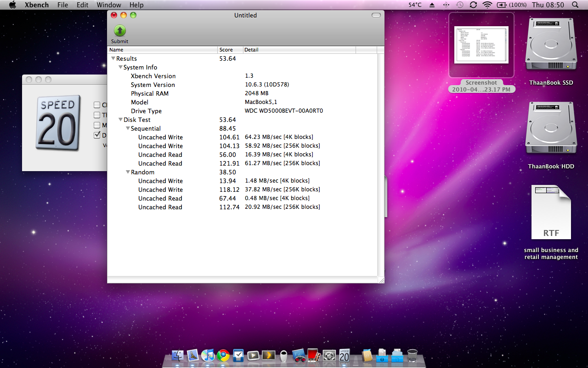
Task: Launch Plex orange chevron icon in Dock
Action: [268, 355]
